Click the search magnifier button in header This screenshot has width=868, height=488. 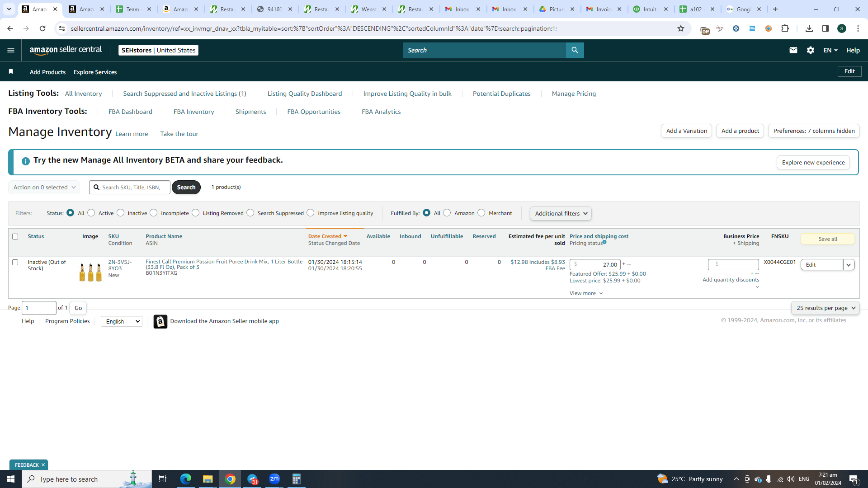575,50
